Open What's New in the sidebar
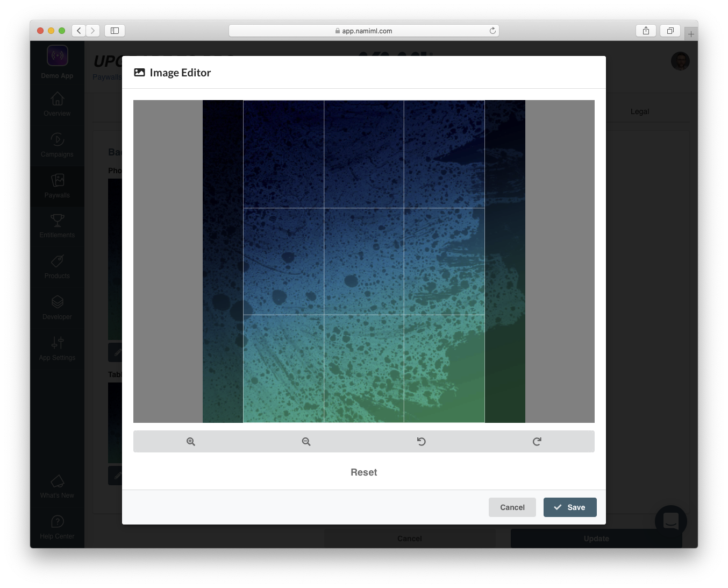This screenshot has width=728, height=588. [x=57, y=487]
